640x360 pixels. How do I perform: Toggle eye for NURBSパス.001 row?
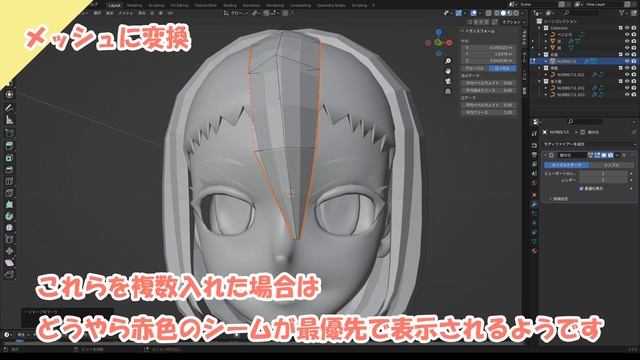coord(627,75)
